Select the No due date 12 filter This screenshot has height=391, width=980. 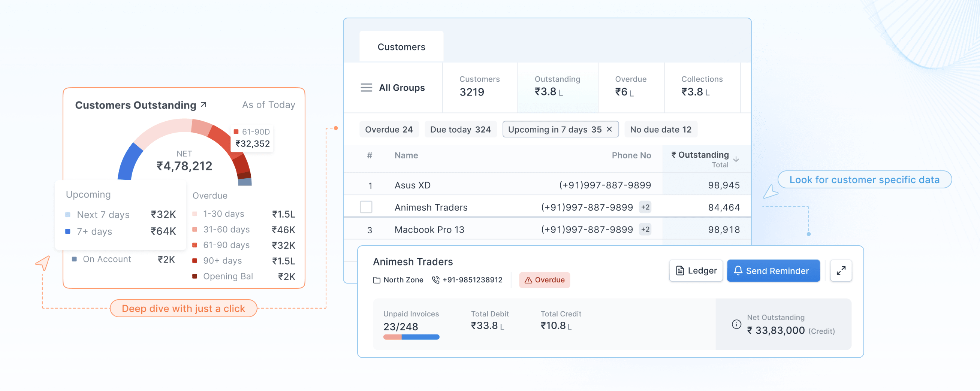click(660, 129)
